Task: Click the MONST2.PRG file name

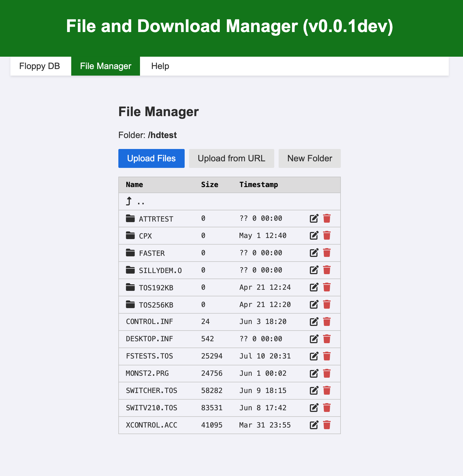Action: point(147,373)
